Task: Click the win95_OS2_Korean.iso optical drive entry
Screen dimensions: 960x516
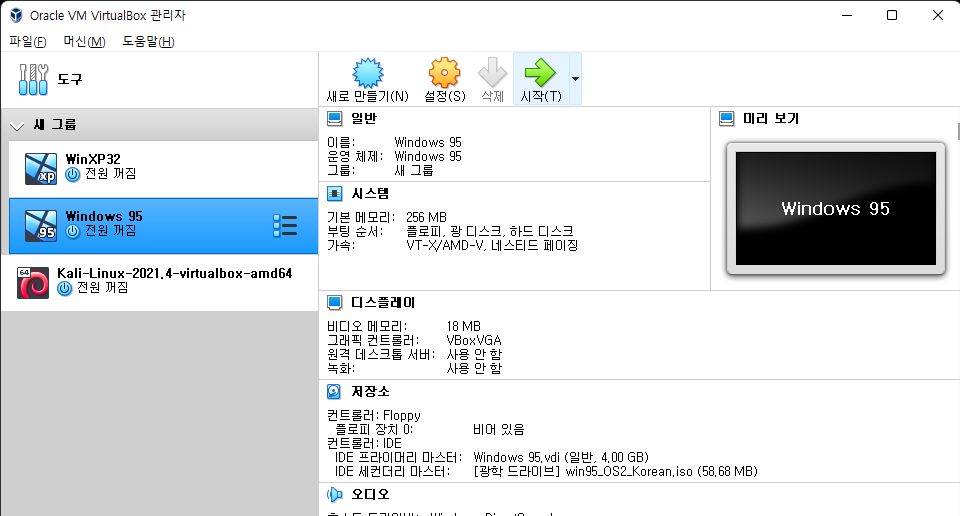Action: [x=615, y=471]
